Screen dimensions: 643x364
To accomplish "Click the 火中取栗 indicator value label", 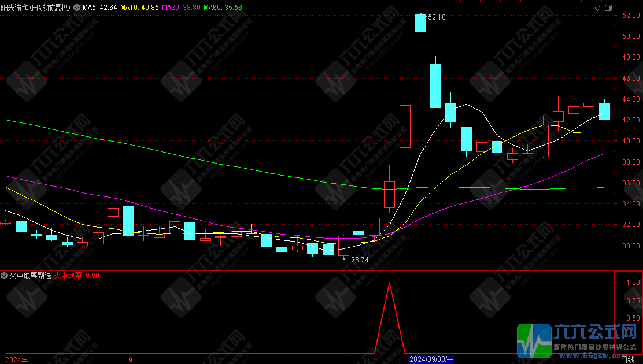I will [x=77, y=276].
